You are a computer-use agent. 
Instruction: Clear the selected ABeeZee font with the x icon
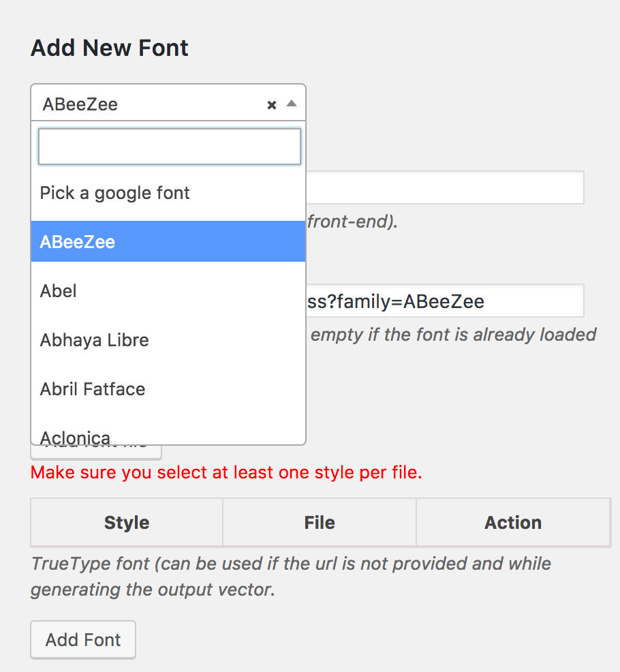[271, 105]
